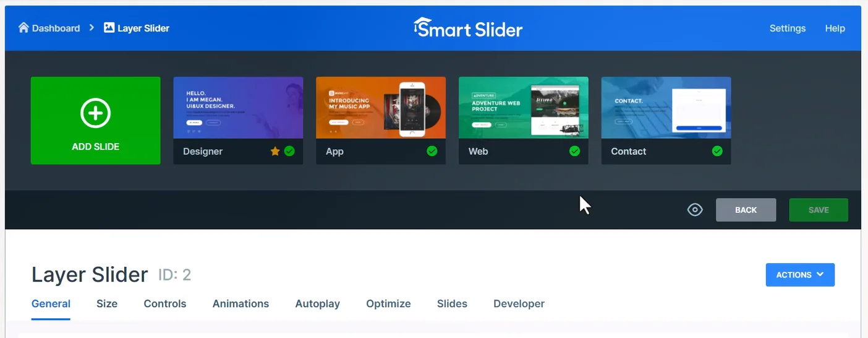Image resolution: width=868 pixels, height=338 pixels.
Task: Click the Layer Slider image icon in breadcrumb
Action: click(109, 28)
